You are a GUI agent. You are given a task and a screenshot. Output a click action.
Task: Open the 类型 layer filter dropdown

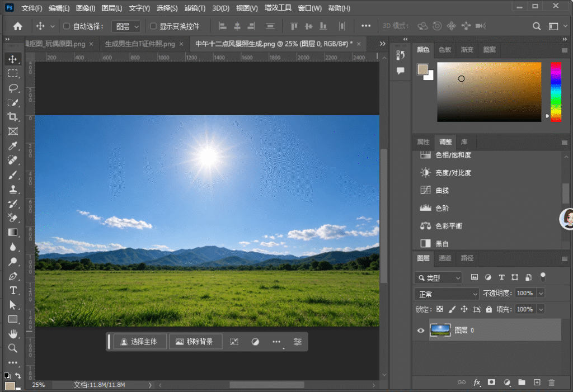click(438, 278)
